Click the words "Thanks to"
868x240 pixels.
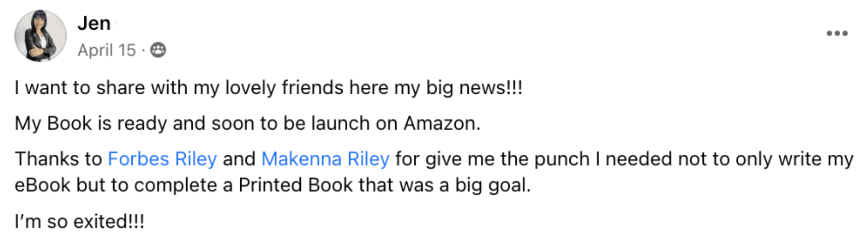(x=58, y=159)
